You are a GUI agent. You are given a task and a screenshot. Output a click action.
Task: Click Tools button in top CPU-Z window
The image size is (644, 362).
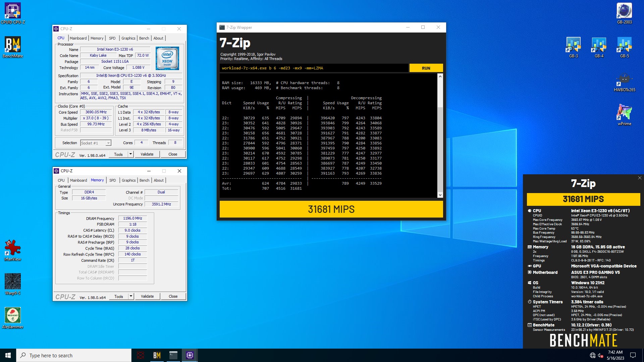coord(118,155)
